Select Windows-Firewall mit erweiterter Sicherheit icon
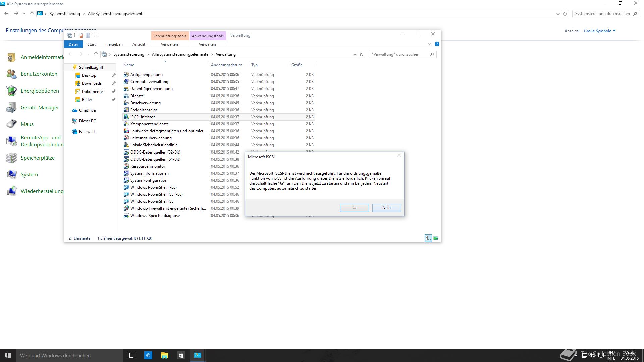Screen dimensions: 644x362 [x=126, y=208]
